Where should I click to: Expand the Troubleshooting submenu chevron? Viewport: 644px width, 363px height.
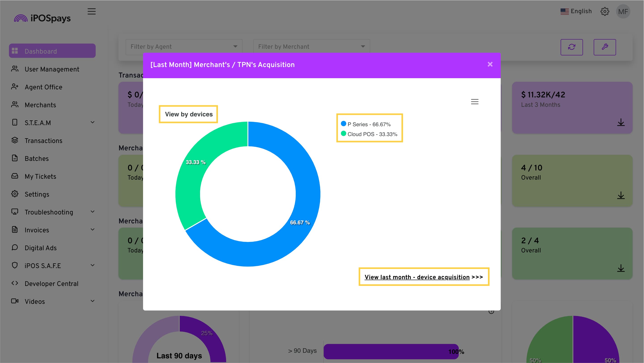(93, 212)
